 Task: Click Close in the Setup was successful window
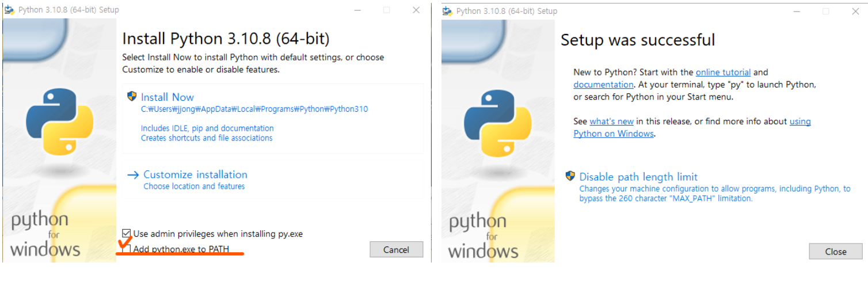click(835, 252)
